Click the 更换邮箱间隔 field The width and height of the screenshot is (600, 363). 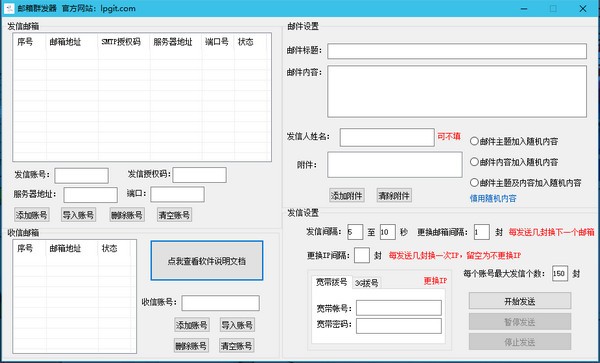coord(481,232)
